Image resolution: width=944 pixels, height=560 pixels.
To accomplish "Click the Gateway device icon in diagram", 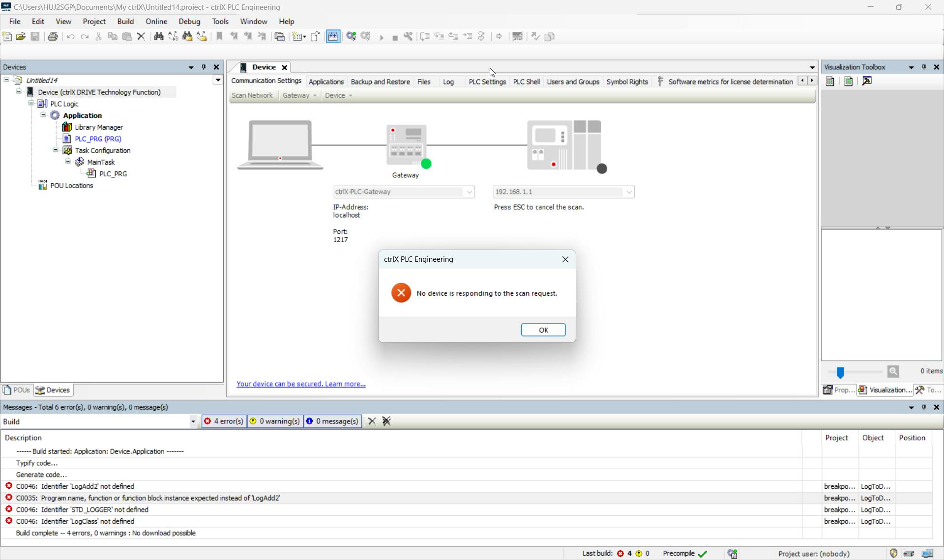I will click(x=407, y=145).
